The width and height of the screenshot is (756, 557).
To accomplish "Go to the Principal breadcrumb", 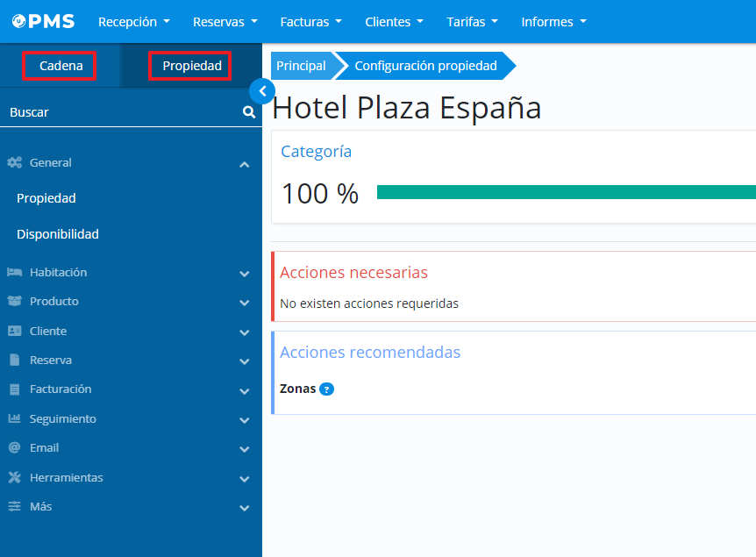I will tap(301, 66).
